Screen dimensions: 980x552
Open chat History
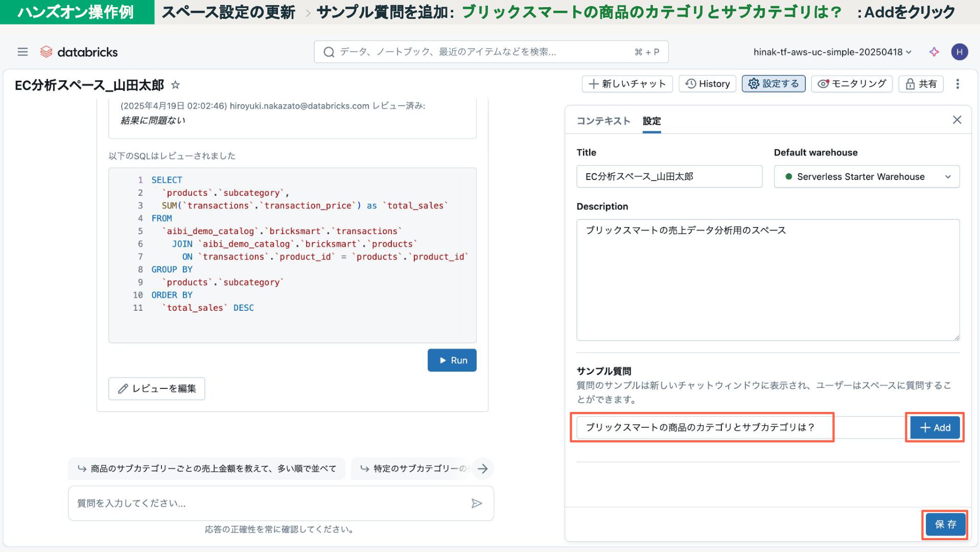[x=707, y=84]
